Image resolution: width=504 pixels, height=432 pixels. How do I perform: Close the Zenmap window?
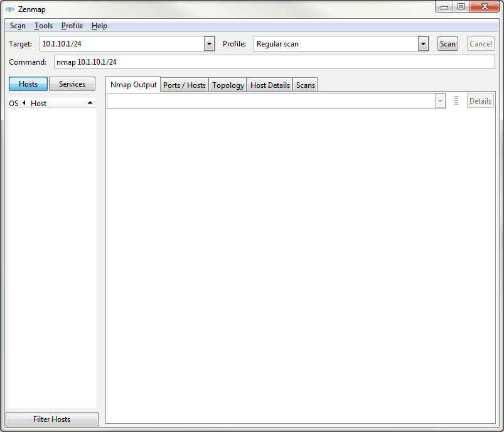(485, 6)
